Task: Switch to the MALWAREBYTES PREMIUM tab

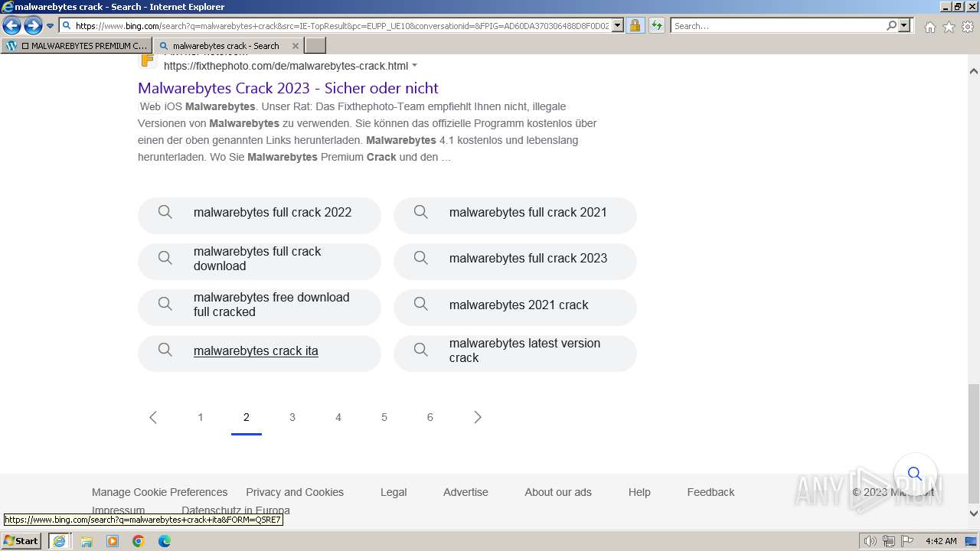Action: 77,46
